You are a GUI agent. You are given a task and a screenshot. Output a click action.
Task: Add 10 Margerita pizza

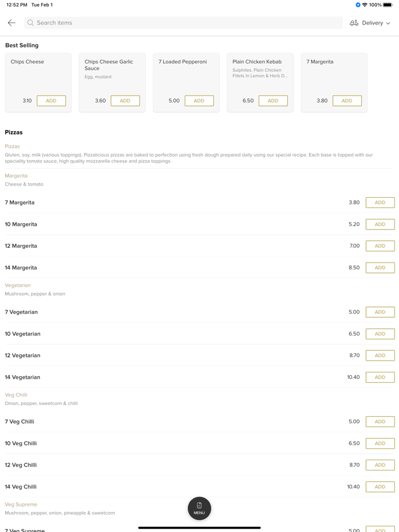click(380, 224)
